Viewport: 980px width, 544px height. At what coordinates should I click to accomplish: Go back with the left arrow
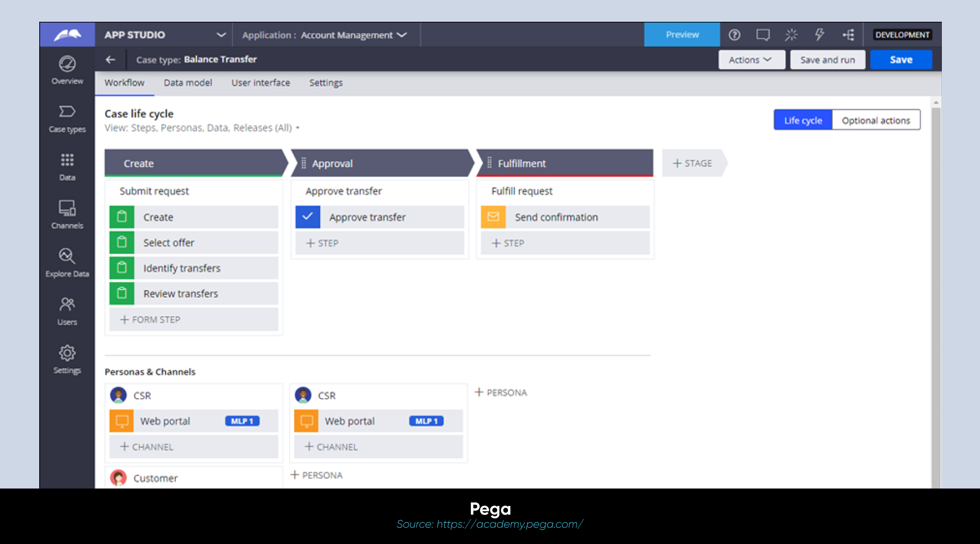click(111, 60)
